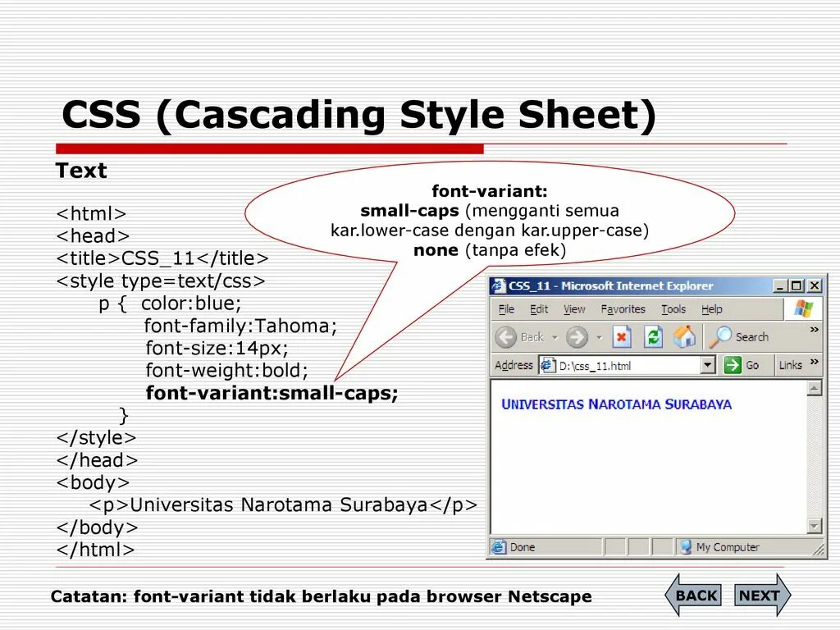840x630 pixels.
Task: Click the 'My Computer' status bar text
Action: pyautogui.click(x=728, y=547)
